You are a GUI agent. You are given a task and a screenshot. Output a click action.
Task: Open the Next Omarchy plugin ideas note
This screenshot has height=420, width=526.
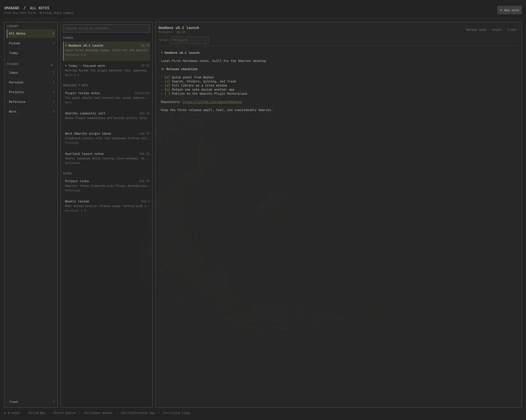pos(107,138)
